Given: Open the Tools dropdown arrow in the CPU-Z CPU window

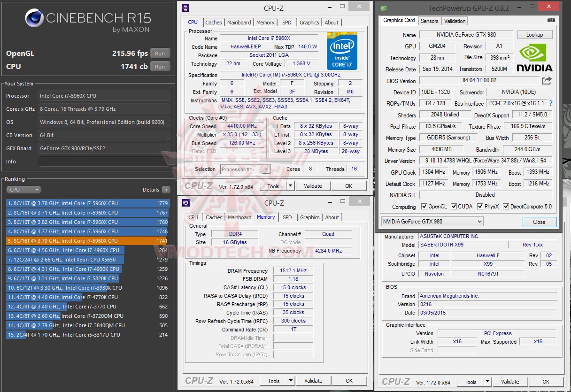Looking at the screenshot, I should tap(291, 186).
